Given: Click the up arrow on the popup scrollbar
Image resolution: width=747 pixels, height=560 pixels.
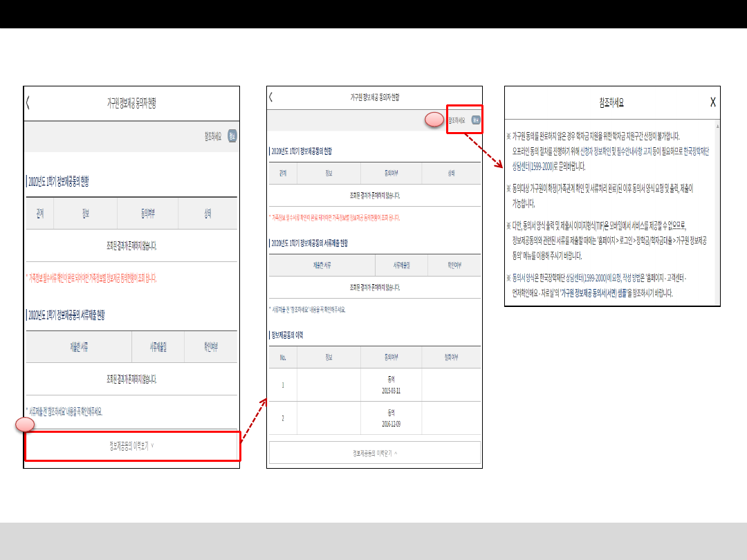Looking at the screenshot, I should point(717,127).
